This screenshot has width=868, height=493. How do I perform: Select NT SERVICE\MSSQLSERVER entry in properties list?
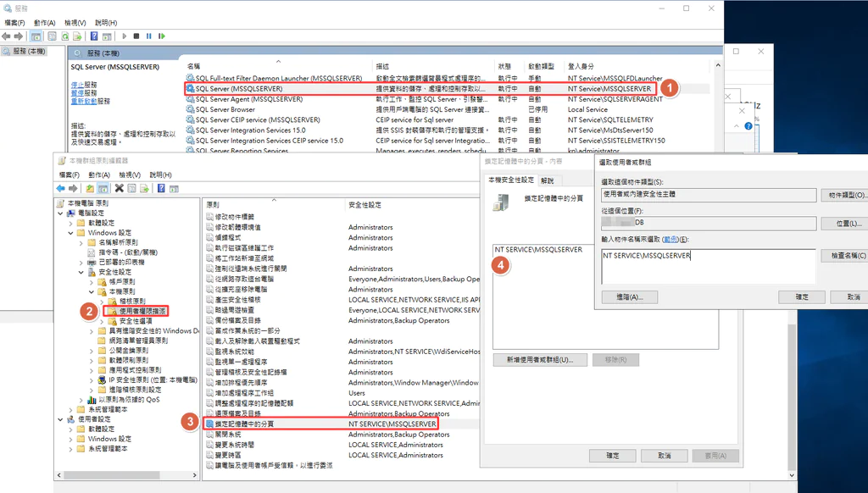click(538, 250)
